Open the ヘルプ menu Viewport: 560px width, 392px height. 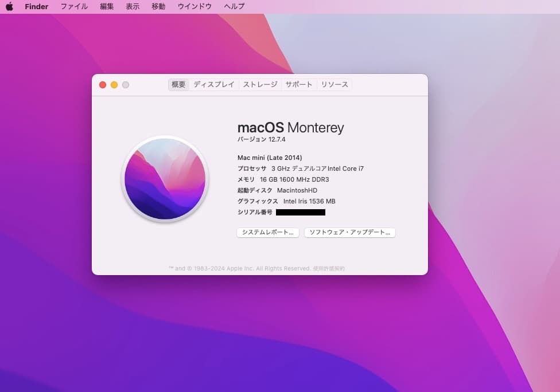pyautogui.click(x=232, y=6)
